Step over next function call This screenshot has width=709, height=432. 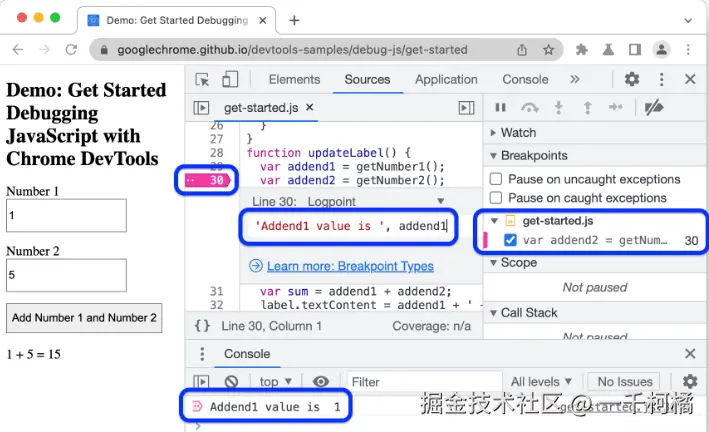click(529, 108)
